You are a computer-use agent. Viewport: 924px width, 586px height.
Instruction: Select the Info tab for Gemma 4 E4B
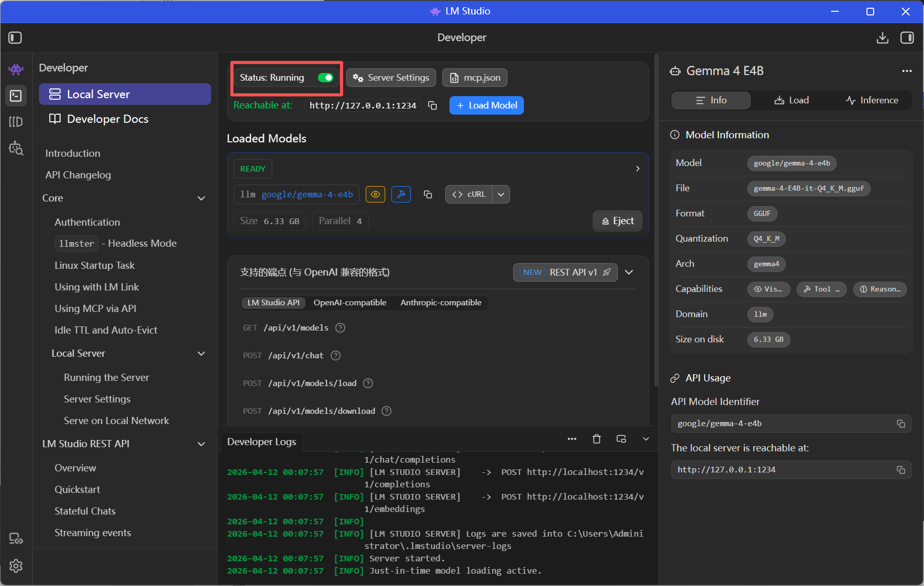click(711, 100)
